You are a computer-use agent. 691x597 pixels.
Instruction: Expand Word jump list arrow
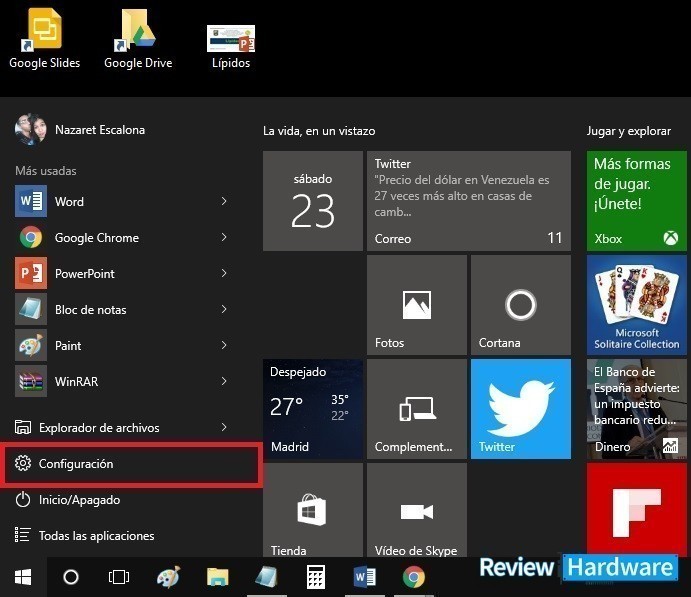[x=224, y=201]
